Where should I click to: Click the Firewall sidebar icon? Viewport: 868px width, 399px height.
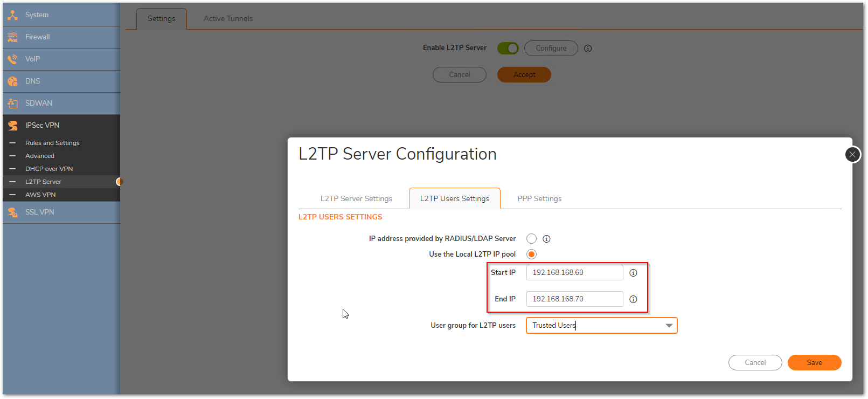pos(13,37)
